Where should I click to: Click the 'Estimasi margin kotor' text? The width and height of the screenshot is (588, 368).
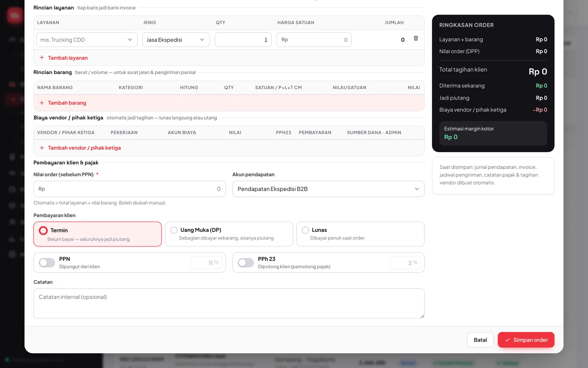click(469, 129)
